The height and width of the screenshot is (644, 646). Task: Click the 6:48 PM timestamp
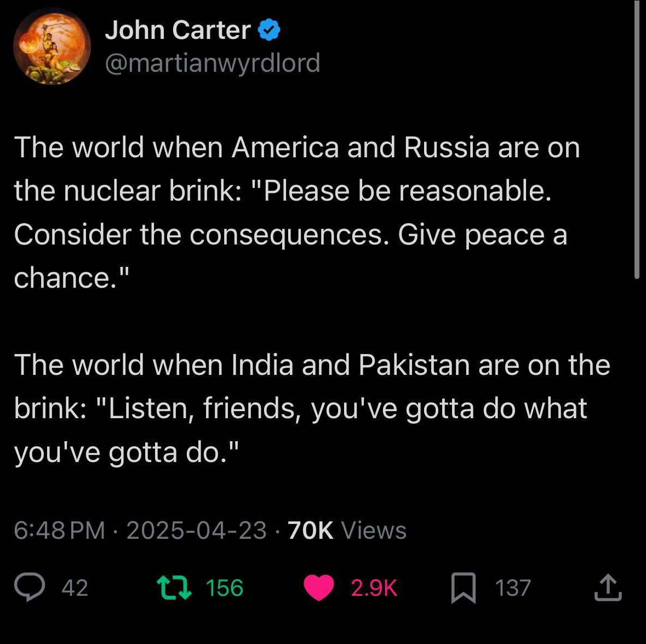coord(59,530)
